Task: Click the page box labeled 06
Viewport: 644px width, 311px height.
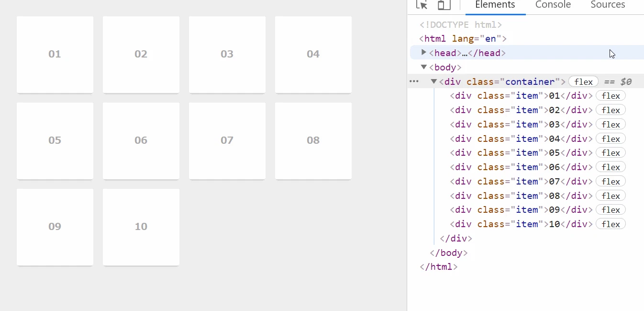Action: [x=141, y=141]
